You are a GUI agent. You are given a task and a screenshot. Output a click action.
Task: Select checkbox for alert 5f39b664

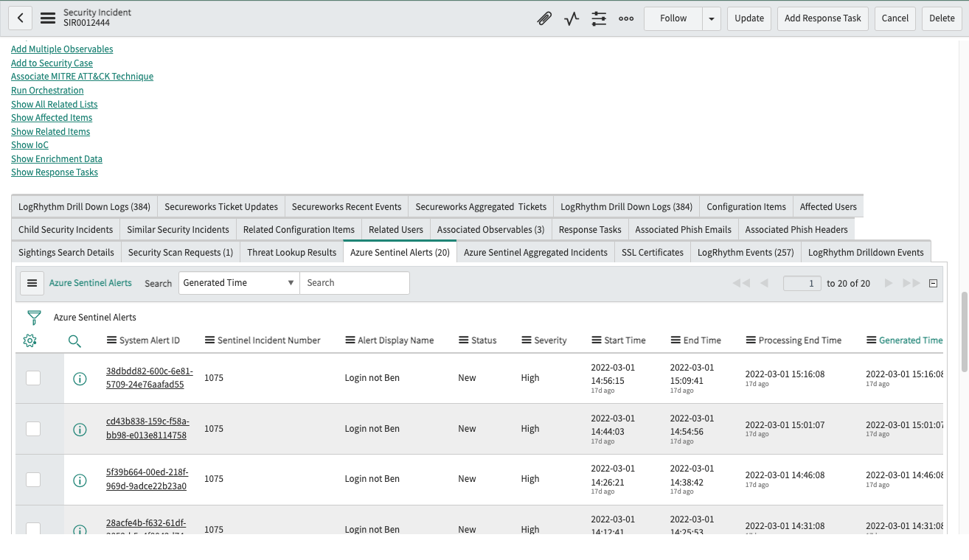coord(33,479)
